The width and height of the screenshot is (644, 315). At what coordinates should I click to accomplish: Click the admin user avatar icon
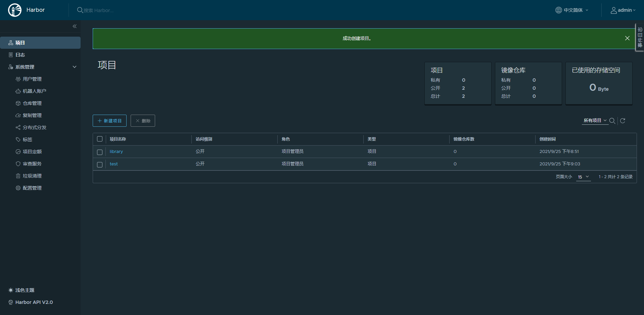(613, 10)
